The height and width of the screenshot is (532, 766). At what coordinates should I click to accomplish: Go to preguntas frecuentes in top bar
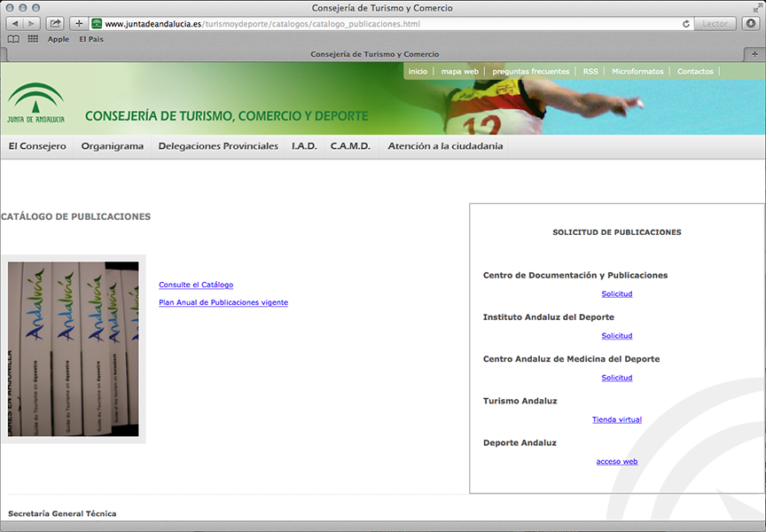tap(530, 71)
